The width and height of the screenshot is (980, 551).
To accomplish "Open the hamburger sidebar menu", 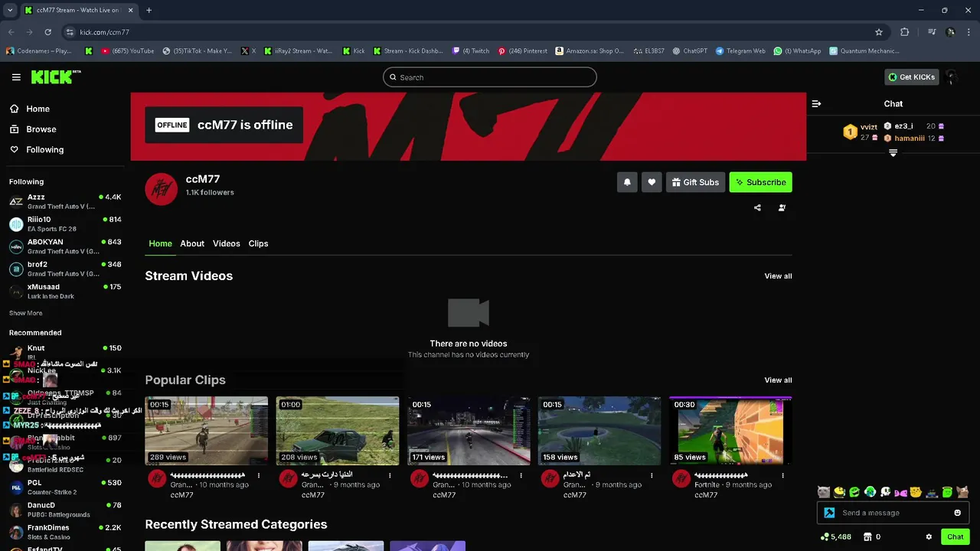I will 16,77.
